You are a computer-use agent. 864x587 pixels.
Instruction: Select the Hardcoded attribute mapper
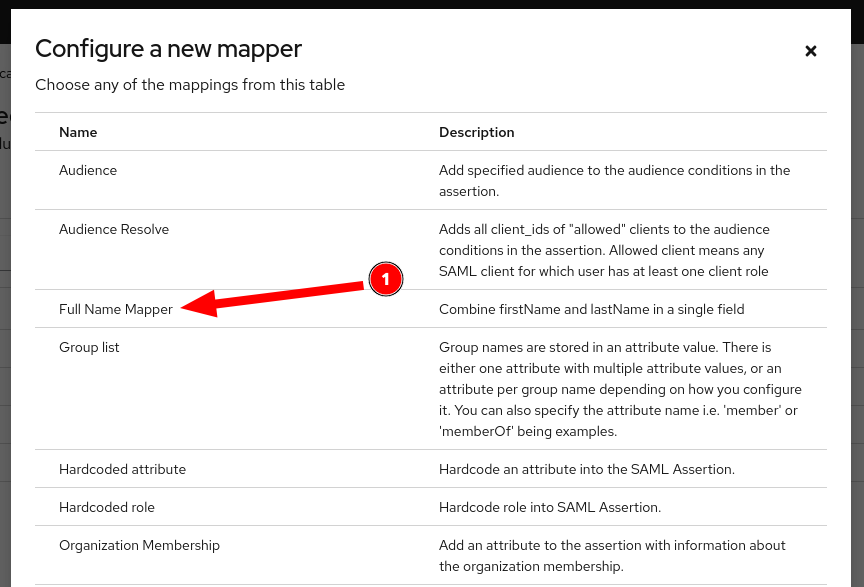pyautogui.click(x=122, y=469)
